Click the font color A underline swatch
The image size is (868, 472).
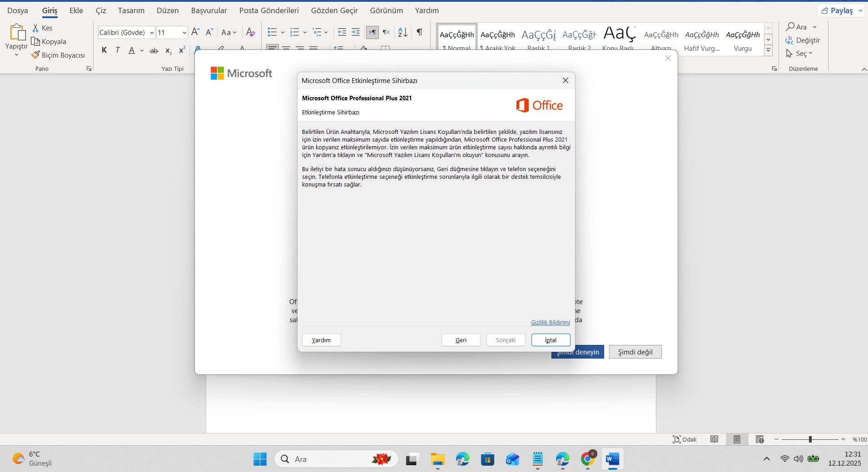132,50
